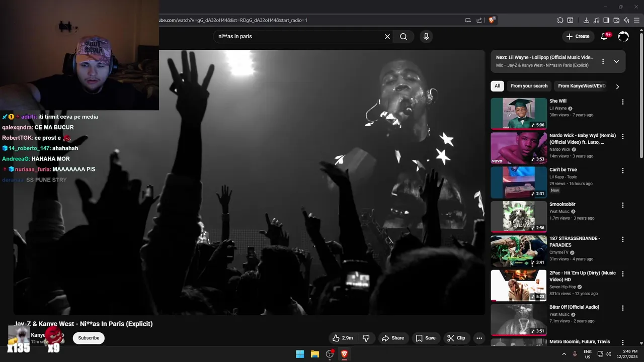Click the Brave browser taskbar icon
The height and width of the screenshot is (362, 644).
tap(345, 354)
